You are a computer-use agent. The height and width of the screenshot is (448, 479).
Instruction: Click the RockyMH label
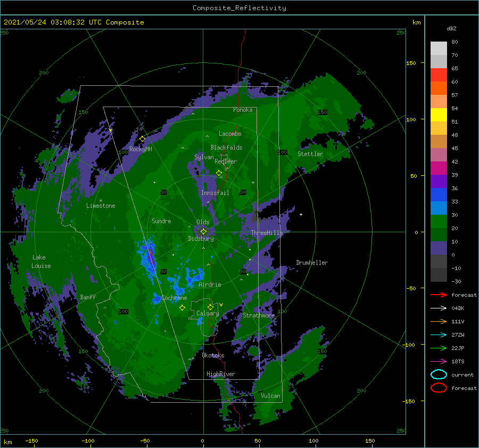[141, 149]
